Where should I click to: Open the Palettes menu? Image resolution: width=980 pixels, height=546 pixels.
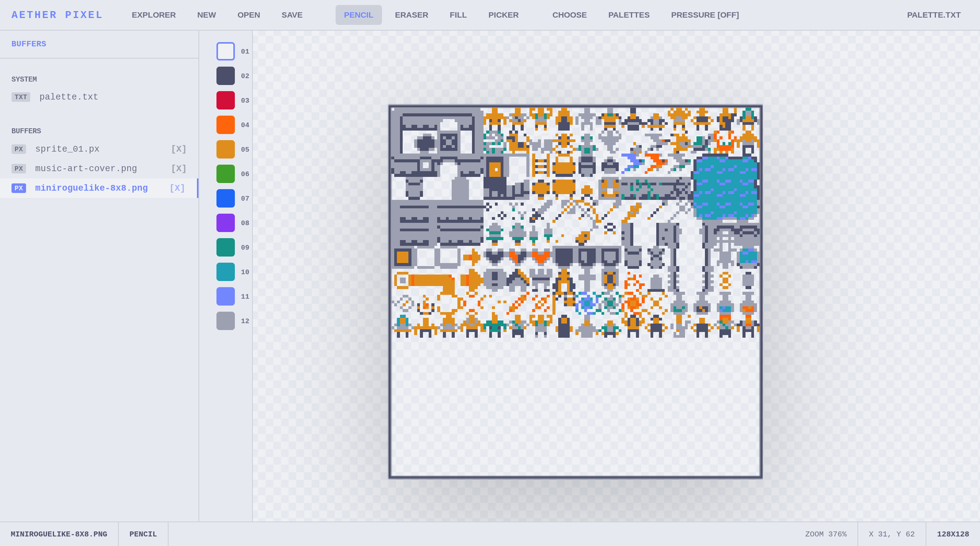[x=628, y=15]
